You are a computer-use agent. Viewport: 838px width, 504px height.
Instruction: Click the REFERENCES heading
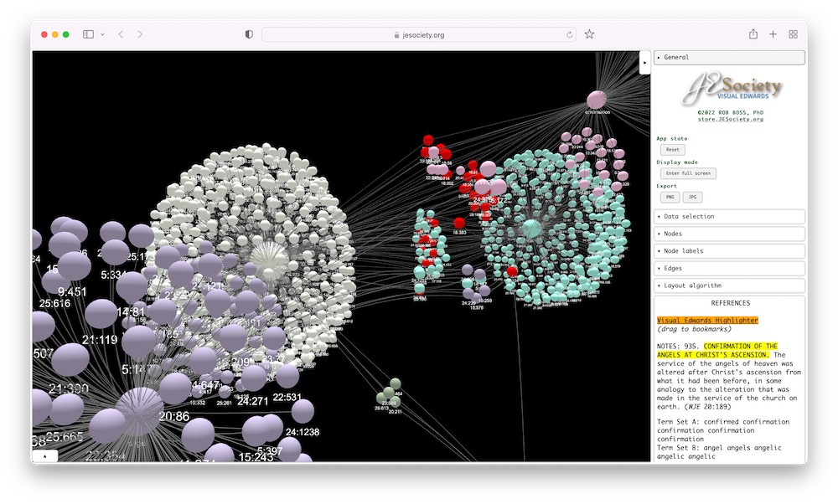tap(730, 303)
